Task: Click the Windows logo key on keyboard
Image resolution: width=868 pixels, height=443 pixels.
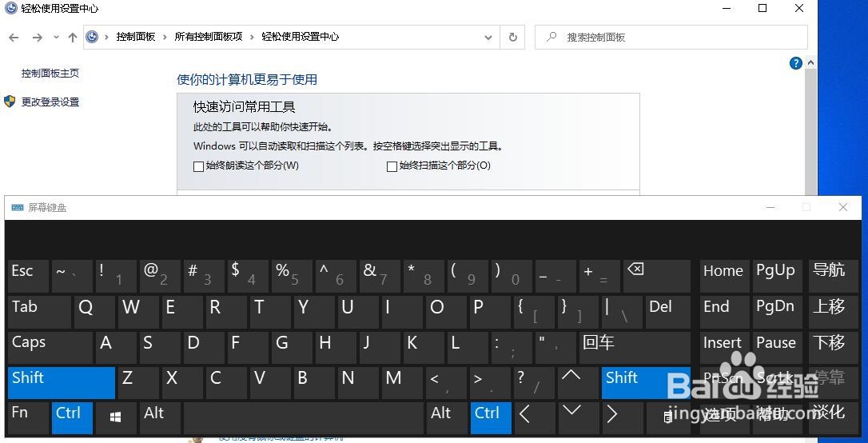Action: [116, 417]
